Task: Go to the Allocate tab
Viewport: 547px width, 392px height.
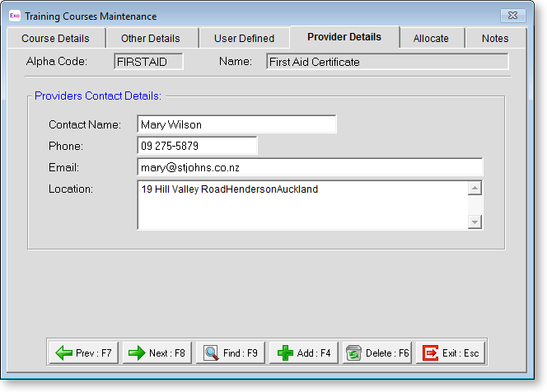Action: pyautogui.click(x=431, y=39)
